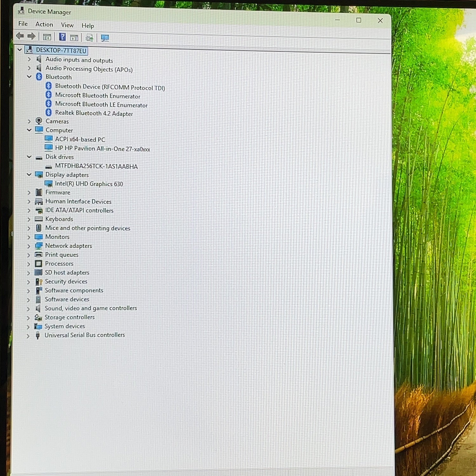Viewport: 476px width, 476px height.
Task: Open the Action menu
Action: (x=44, y=24)
